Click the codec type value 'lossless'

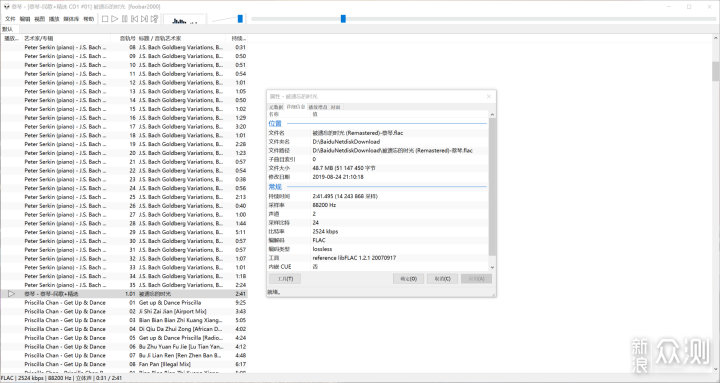coord(322,249)
